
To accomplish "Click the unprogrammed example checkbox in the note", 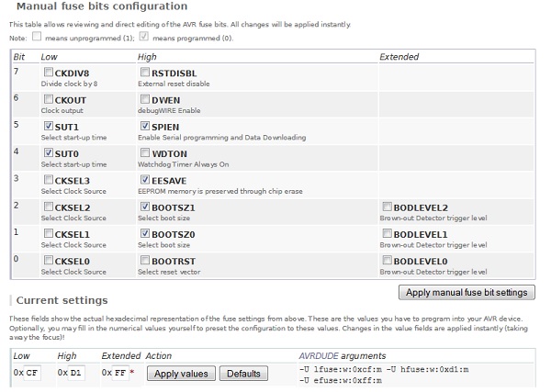I will click(37, 36).
